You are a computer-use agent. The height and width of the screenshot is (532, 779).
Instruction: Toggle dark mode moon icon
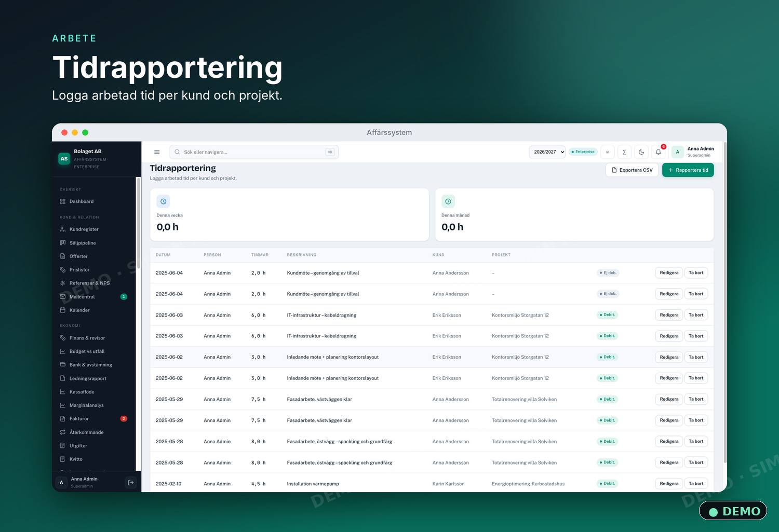641,152
